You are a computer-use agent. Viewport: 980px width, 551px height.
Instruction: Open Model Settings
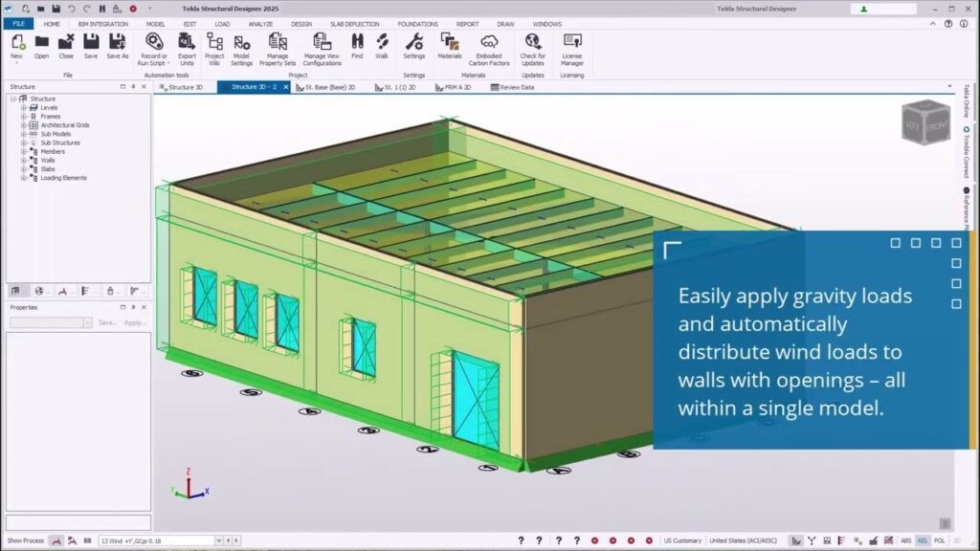tap(241, 50)
